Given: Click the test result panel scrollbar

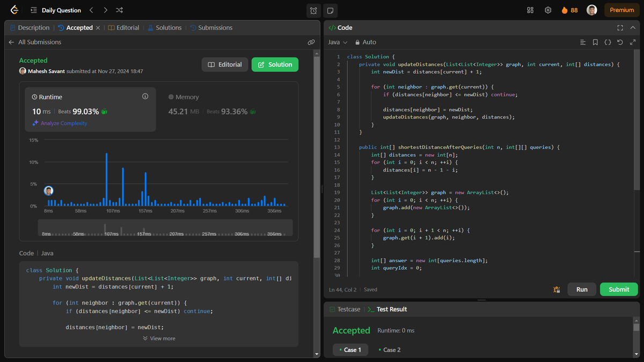Looking at the screenshot, I should coord(636,327).
